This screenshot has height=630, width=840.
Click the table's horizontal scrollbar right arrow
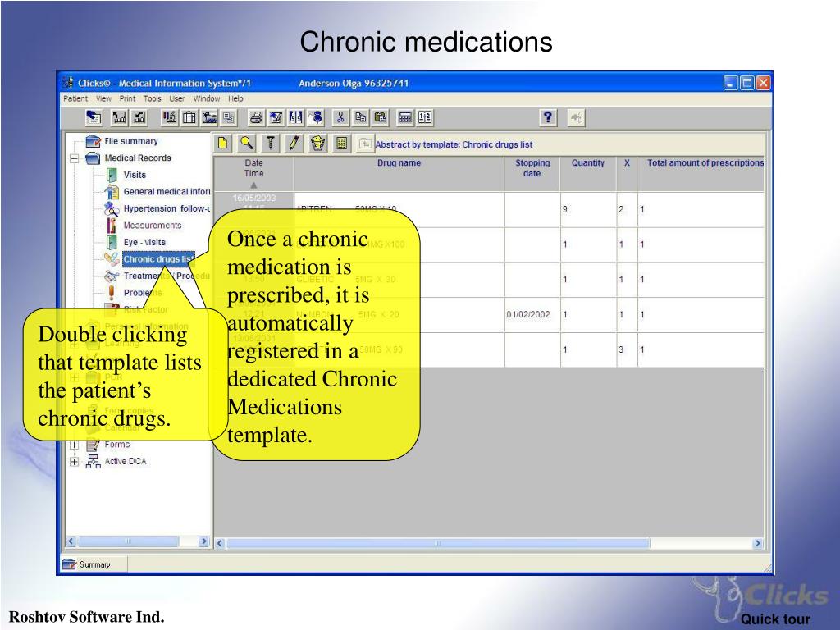pyautogui.click(x=757, y=543)
